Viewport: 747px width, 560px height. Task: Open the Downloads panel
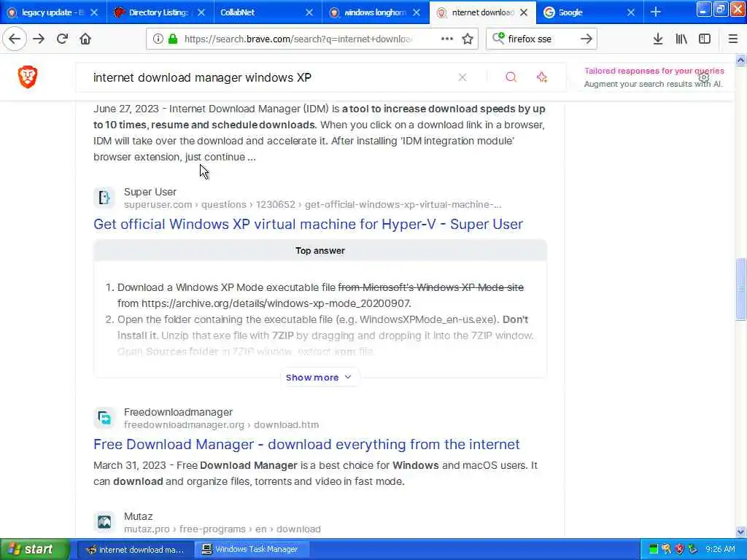(x=658, y=39)
